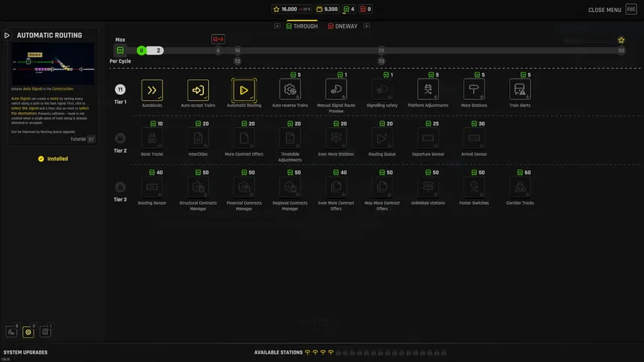Image resolution: width=644 pixels, height=362 pixels.
Task: Open the bottom-left third menu icon
Action: point(45,331)
